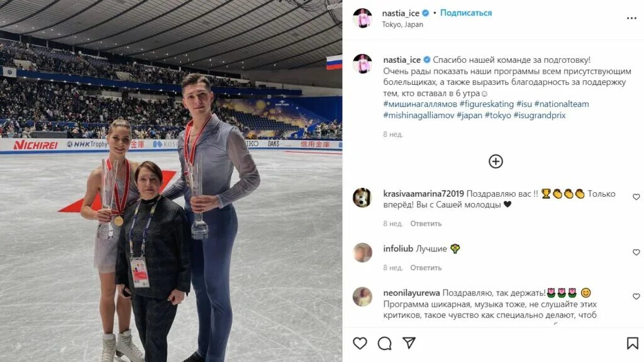The image size is (644, 362).
Task: Click the Подписаться follow button
Action: [x=466, y=13]
